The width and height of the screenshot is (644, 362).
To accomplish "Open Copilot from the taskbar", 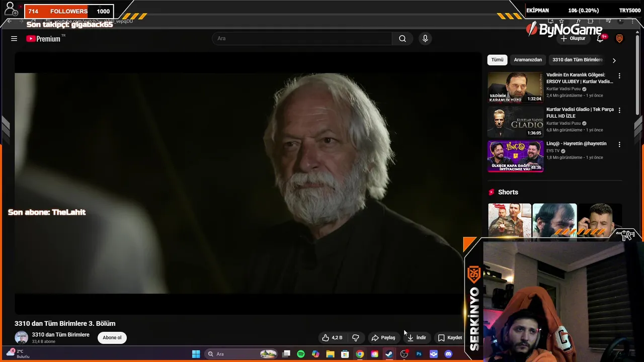I will click(315, 354).
